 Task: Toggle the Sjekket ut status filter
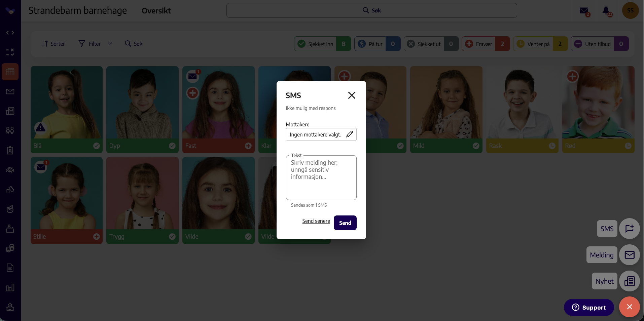tap(431, 44)
